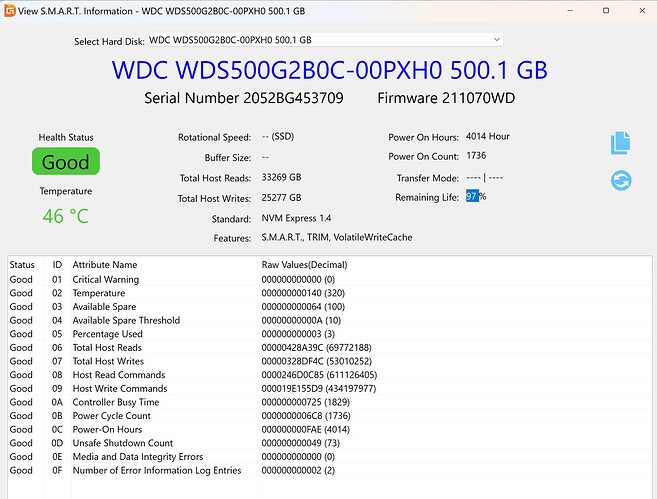Select Media and Data Integrity Errors row
Screen dimensions: 657x499
click(329, 456)
